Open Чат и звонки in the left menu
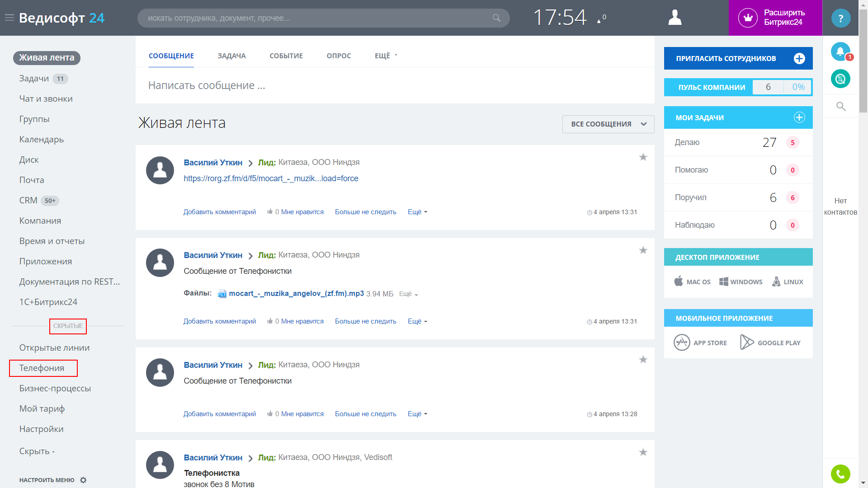868x488 pixels. [46, 99]
